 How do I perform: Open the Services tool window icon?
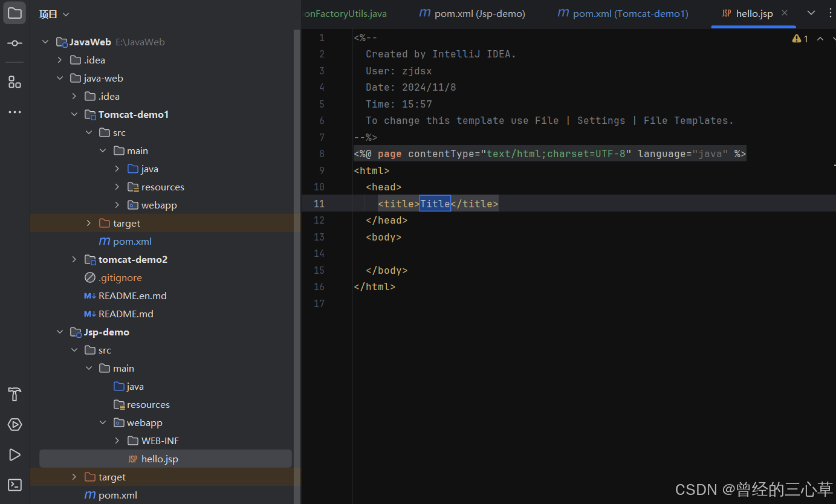[15, 425]
